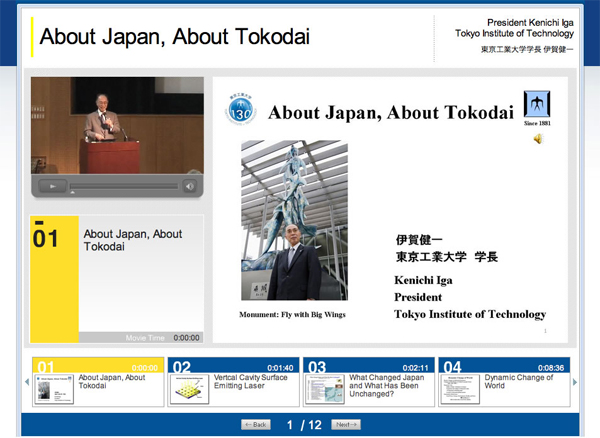Open slide 04 Dynamic Change of World
600x438 pixels.
(x=504, y=382)
